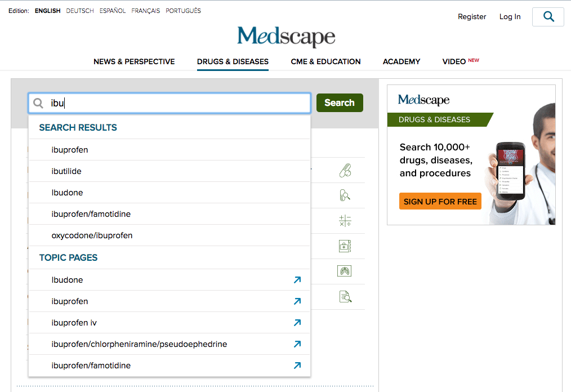Click arrow beside ibuprofen/chlorpheniramine/pseudoephedrine
The height and width of the screenshot is (392, 571).
tap(297, 344)
